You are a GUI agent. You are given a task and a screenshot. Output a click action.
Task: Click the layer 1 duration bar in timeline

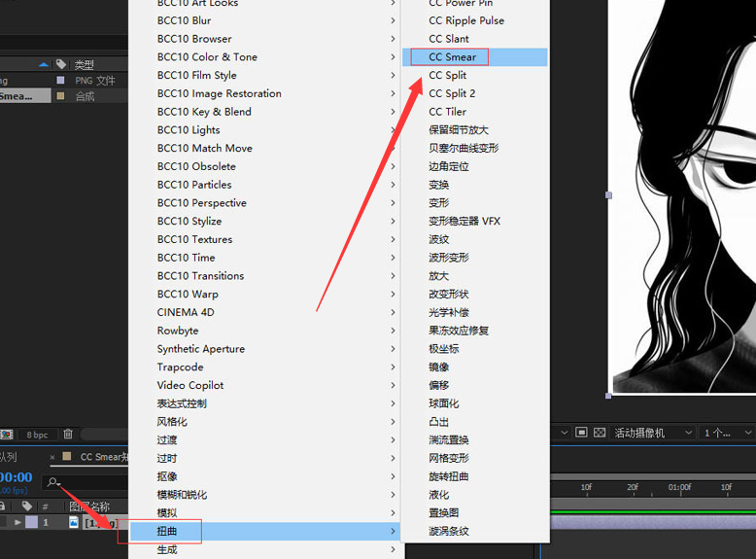tap(653, 522)
